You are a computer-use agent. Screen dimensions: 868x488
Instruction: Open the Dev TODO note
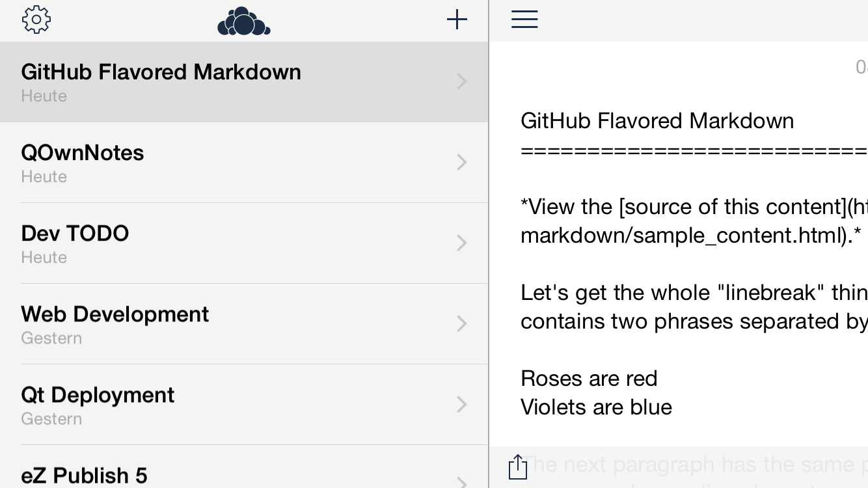pos(244,243)
